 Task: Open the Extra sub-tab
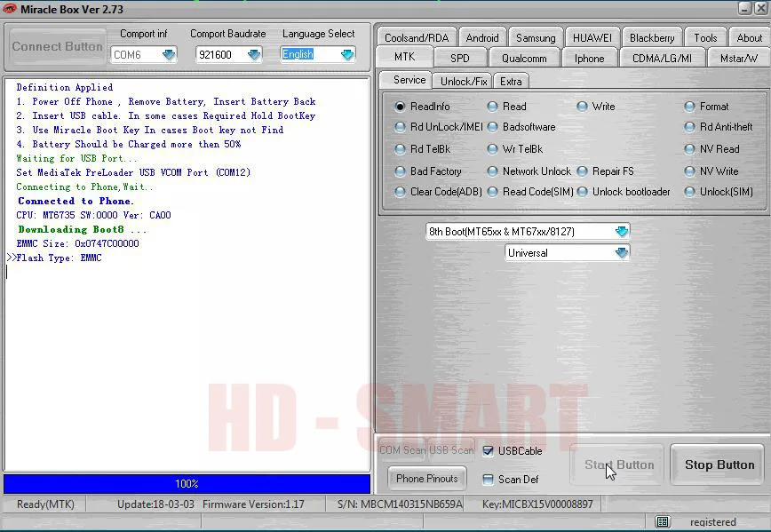(511, 81)
